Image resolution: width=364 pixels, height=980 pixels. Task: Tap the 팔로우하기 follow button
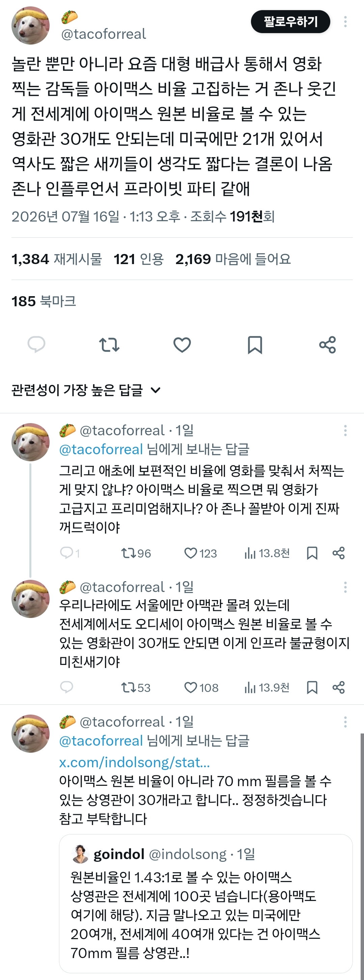pos(290,22)
